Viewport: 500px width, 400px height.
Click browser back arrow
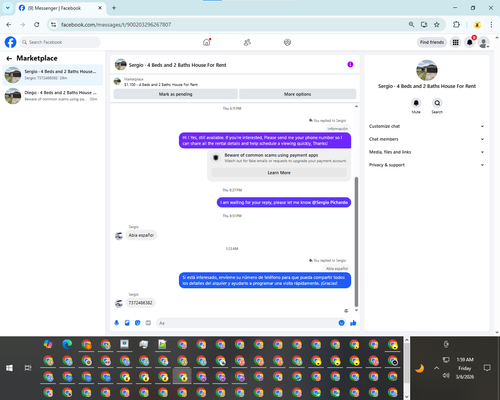point(9,25)
